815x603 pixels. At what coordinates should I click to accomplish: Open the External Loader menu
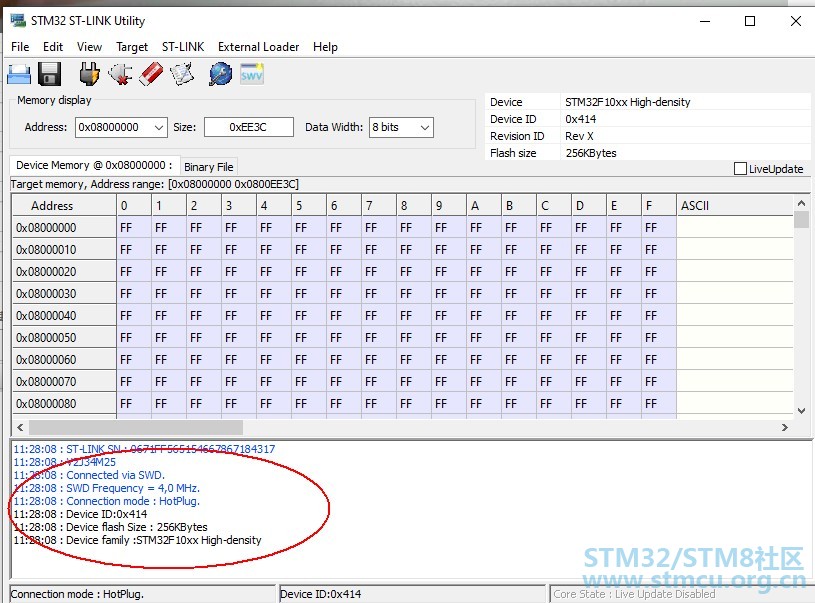[x=258, y=47]
